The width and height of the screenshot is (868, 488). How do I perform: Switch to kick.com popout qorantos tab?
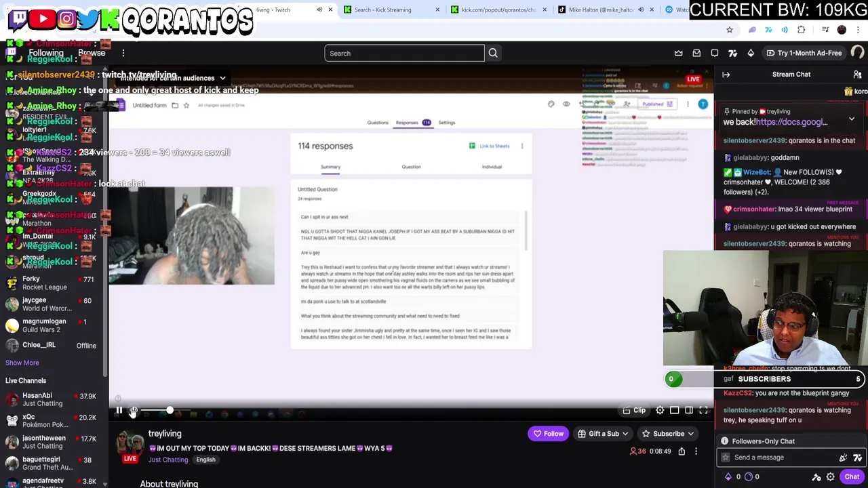click(498, 9)
